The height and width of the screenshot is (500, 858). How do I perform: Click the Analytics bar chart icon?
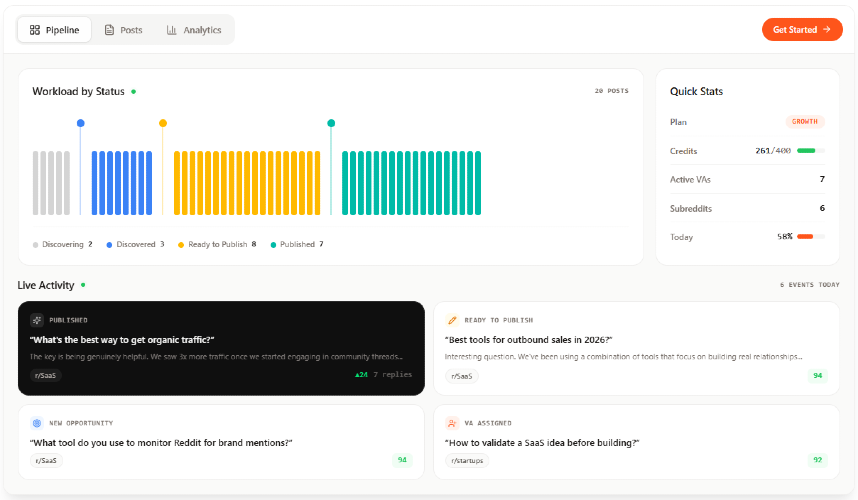coord(172,30)
